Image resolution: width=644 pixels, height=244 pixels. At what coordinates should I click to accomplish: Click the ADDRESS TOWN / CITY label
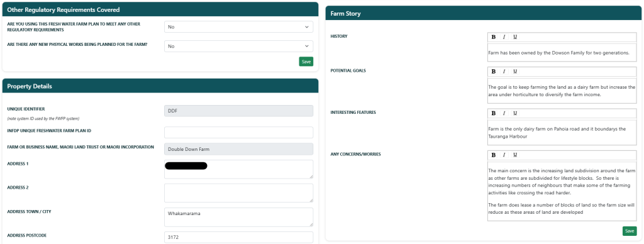(29, 212)
